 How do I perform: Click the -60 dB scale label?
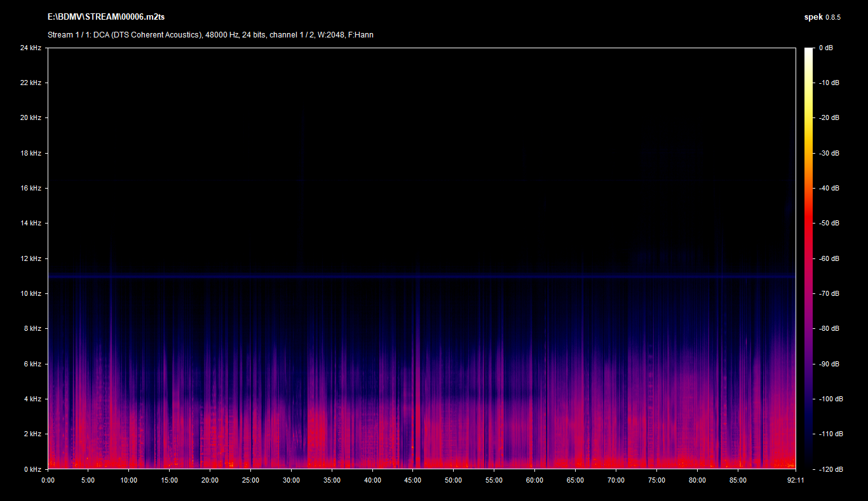829,258
